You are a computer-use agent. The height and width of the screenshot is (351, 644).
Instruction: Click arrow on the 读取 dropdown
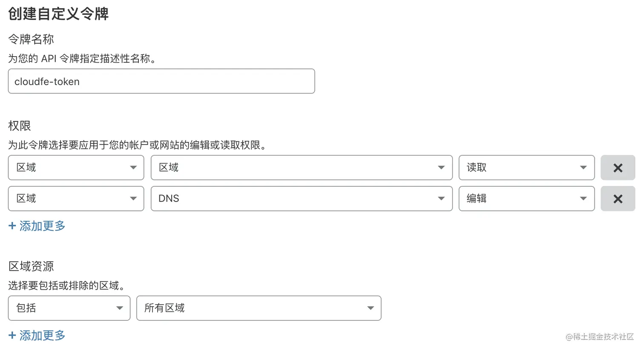click(x=584, y=168)
